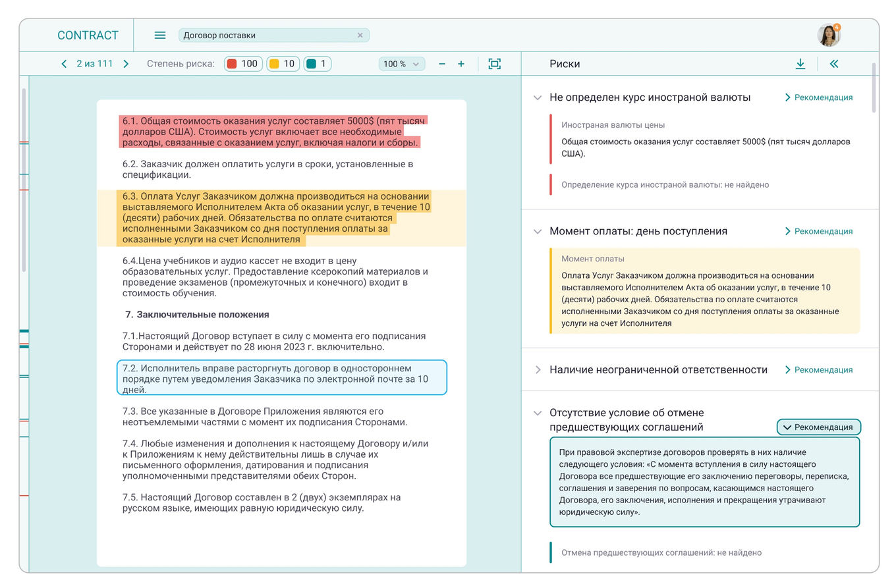Viewport: 896px width, 588px height.
Task: Toggle the yellow 10 risk severity filter
Action: (x=283, y=64)
